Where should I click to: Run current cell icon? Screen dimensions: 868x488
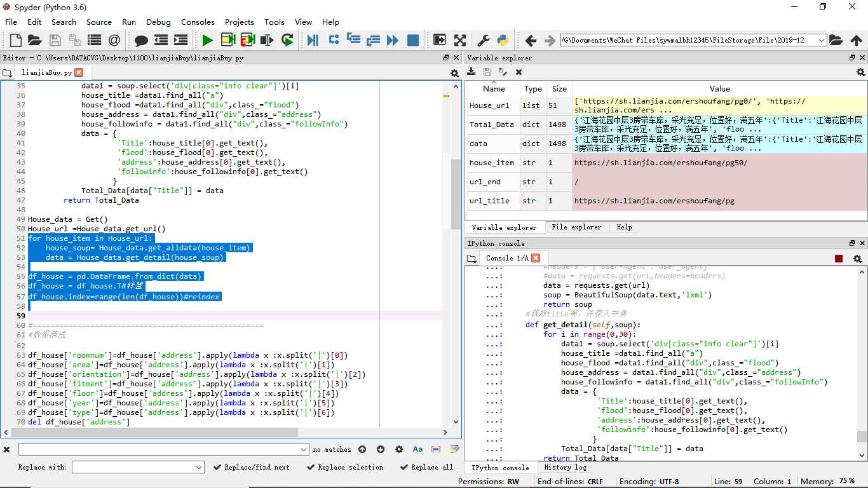point(227,40)
